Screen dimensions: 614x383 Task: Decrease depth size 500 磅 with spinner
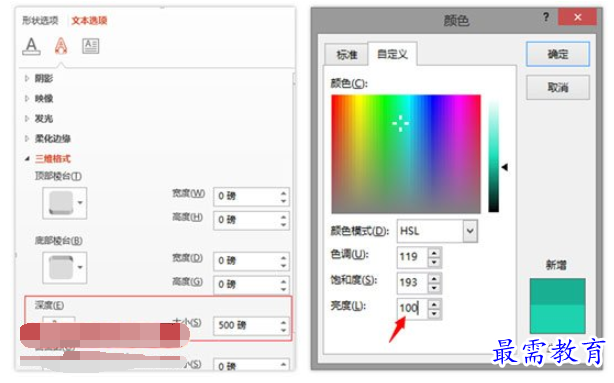click(x=284, y=330)
